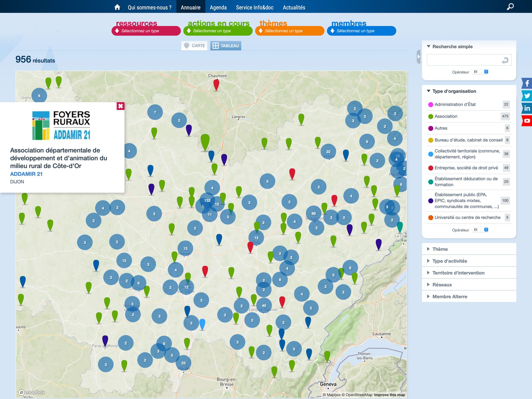Toggle the Administration d'État filter
532x399 pixels.
coord(455,105)
